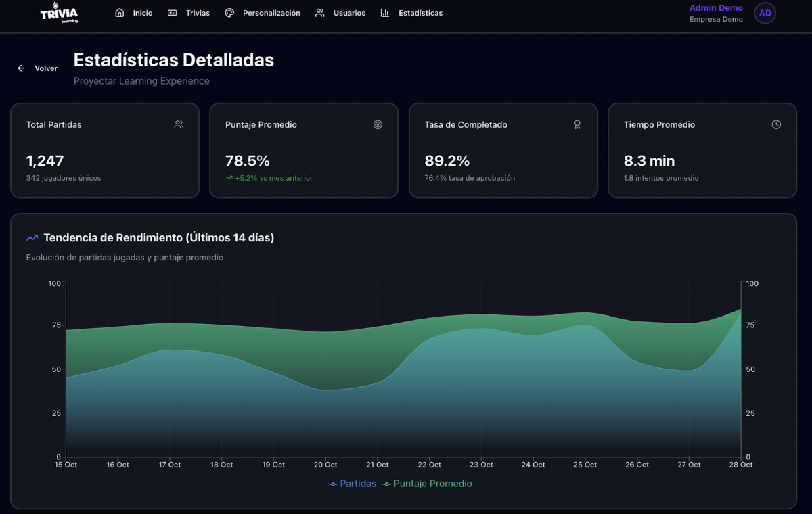Click the users icon beside Usuarios
The height and width of the screenshot is (514, 812).
320,13
